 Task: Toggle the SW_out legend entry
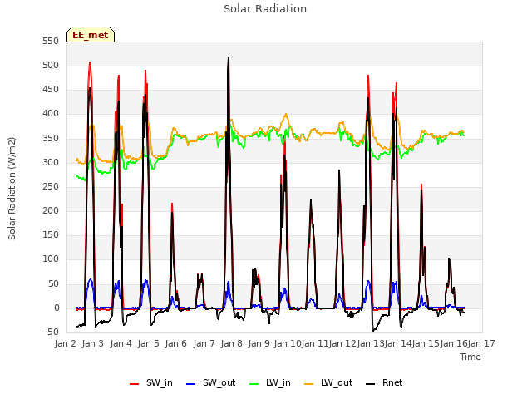tap(210, 382)
